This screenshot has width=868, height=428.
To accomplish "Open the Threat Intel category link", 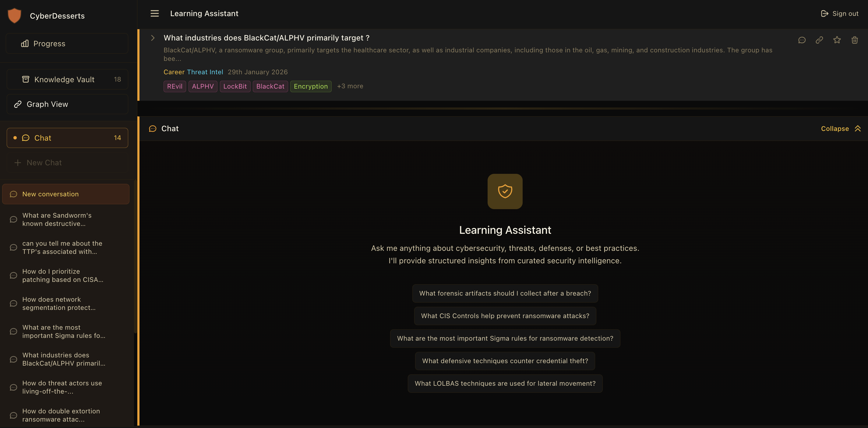I will click(205, 72).
